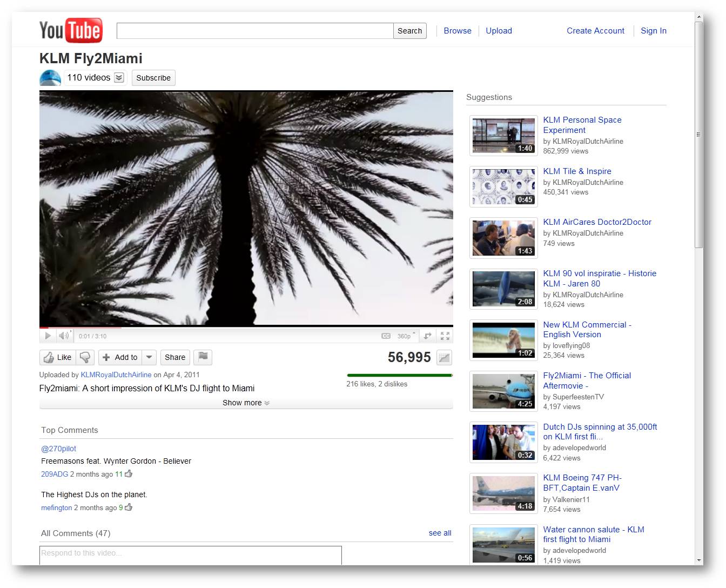Click the Search button
The image size is (726, 588).
(x=410, y=31)
